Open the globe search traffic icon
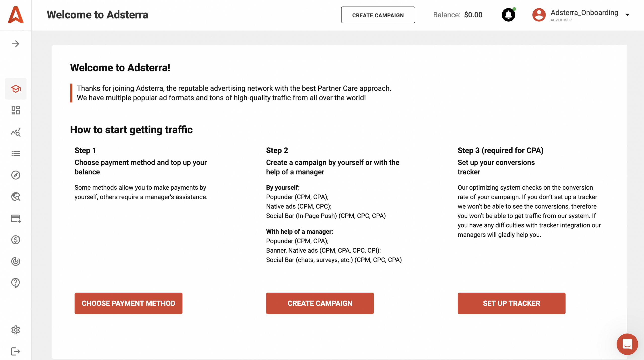Image resolution: width=644 pixels, height=360 pixels. tap(16, 197)
